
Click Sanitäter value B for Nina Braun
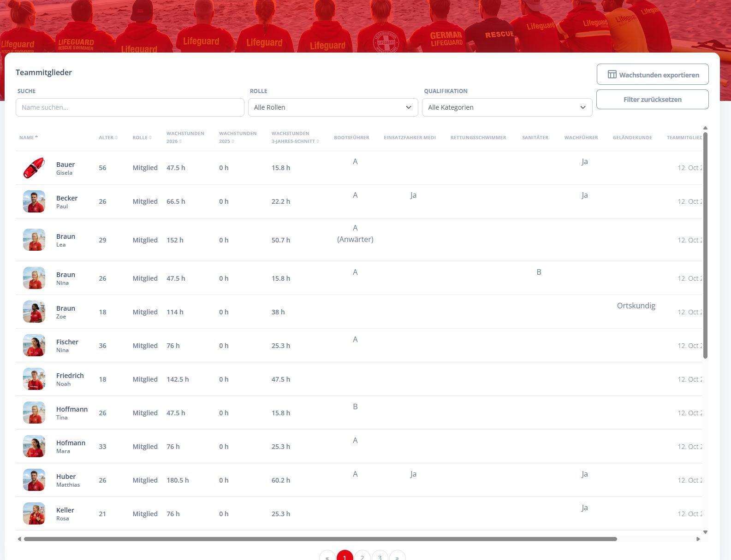pyautogui.click(x=539, y=272)
